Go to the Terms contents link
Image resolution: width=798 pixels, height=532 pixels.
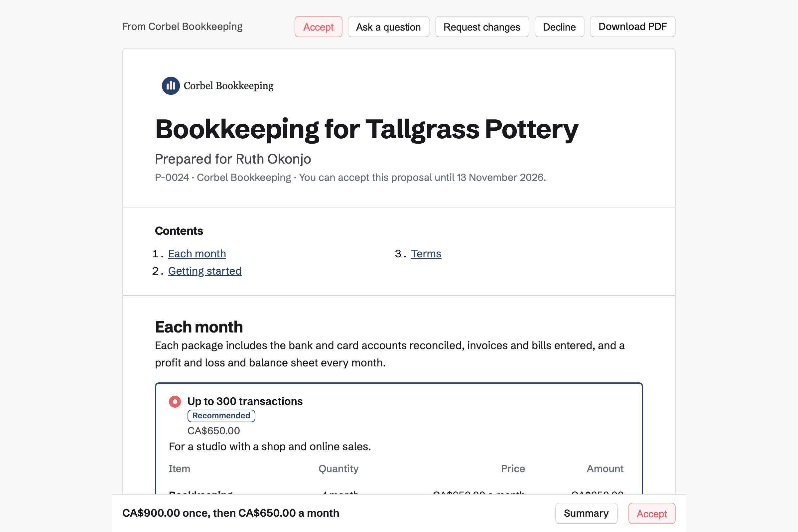click(426, 254)
